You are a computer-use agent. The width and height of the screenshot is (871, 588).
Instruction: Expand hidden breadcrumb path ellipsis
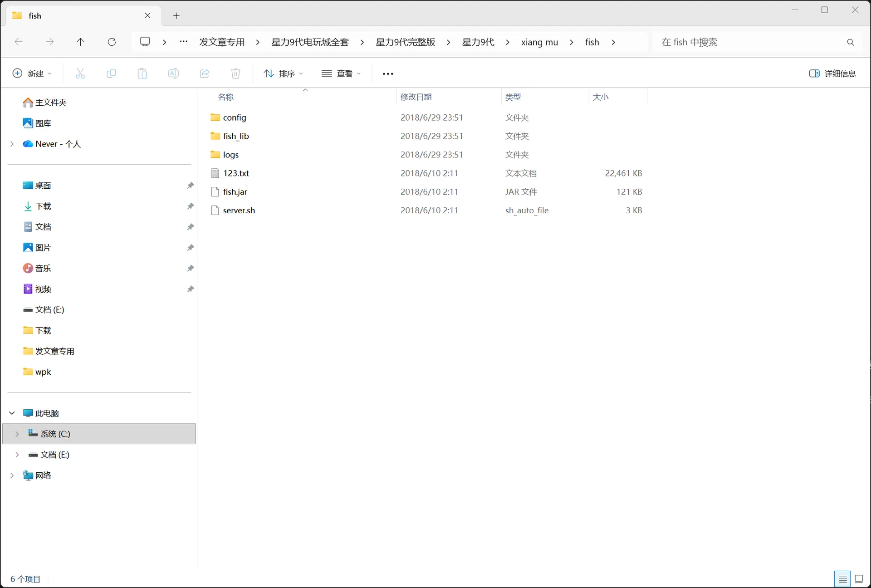[x=183, y=42]
